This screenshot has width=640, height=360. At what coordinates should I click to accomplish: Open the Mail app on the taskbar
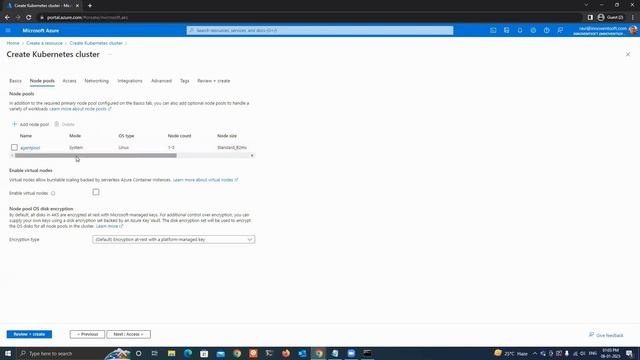pos(220,353)
